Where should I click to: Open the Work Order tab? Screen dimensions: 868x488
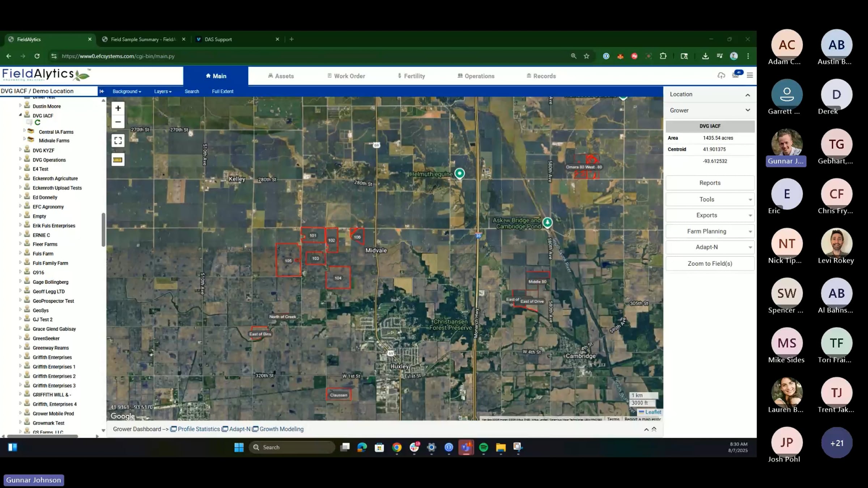346,76
